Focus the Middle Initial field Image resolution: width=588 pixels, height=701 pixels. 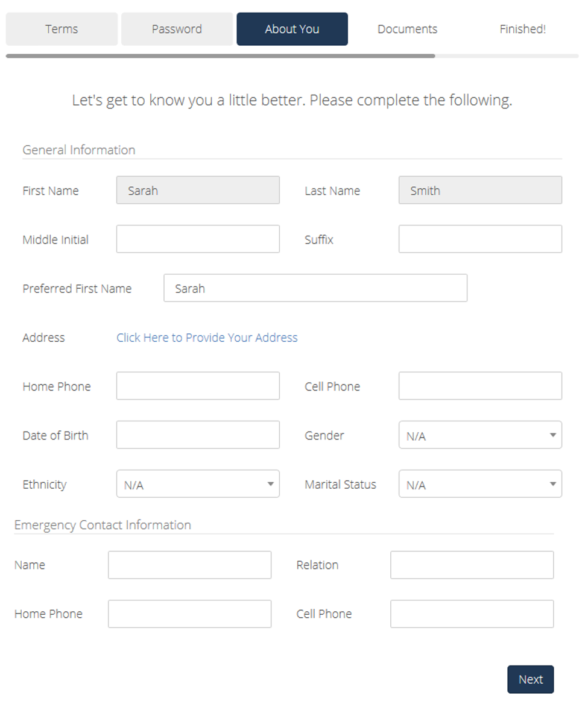[198, 239]
